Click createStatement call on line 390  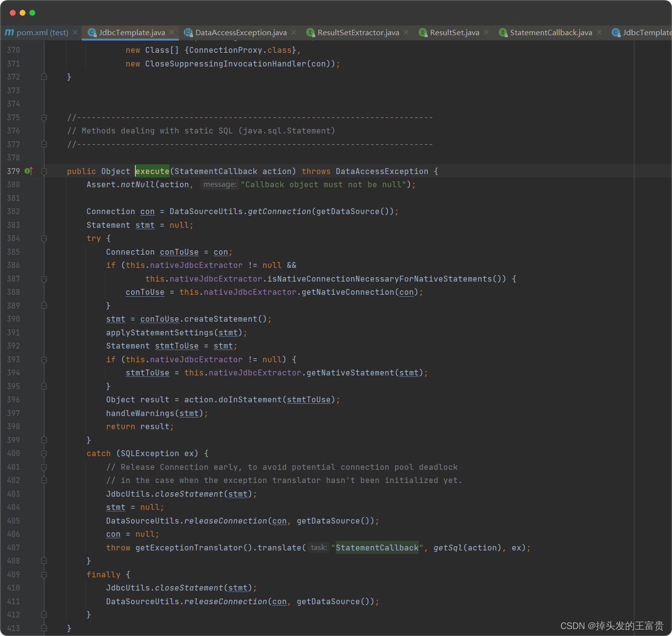coord(221,319)
